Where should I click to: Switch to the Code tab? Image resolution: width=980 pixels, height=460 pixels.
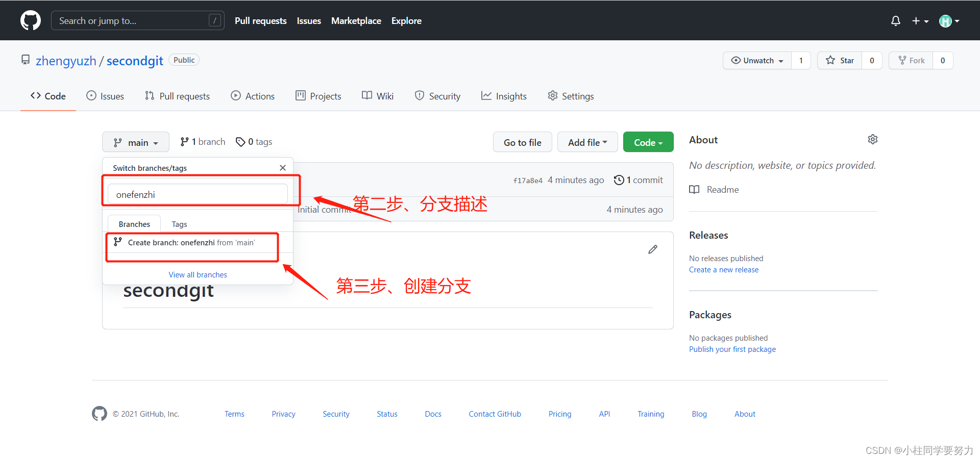(48, 96)
